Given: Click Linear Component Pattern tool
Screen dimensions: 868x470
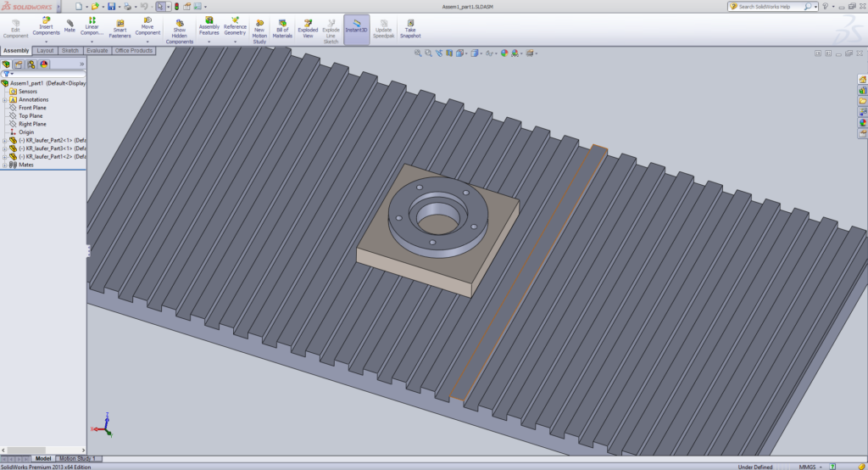Looking at the screenshot, I should (x=92, y=26).
